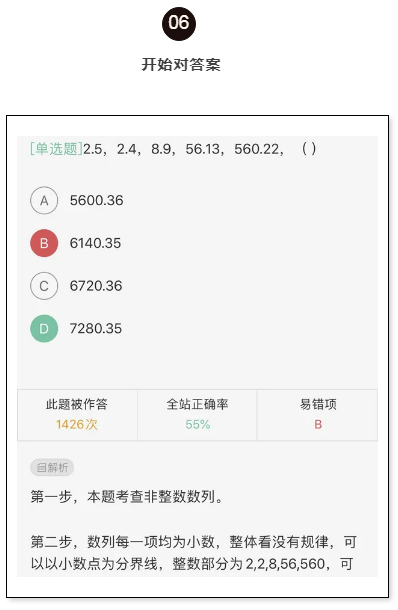Viewport: 398px width, 610px height.
Task: Click the 开始对答案 heading
Action: [181, 65]
